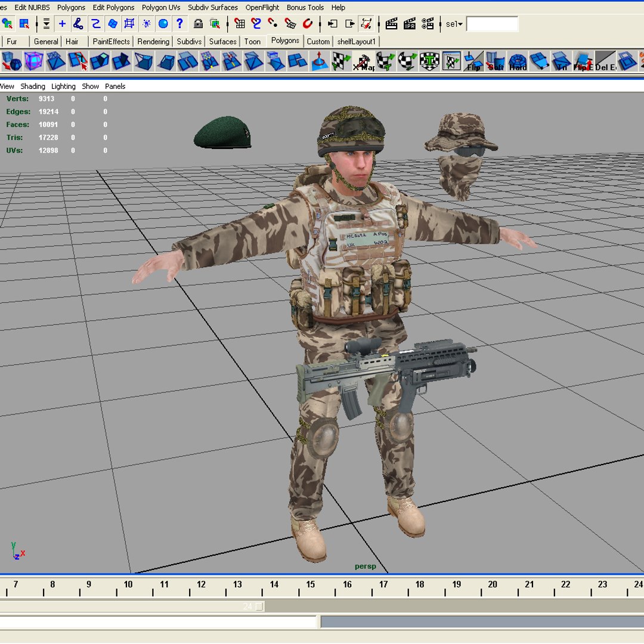Image resolution: width=644 pixels, height=644 pixels.
Task: Click the Flip normals shelf button
Action: click(x=473, y=61)
